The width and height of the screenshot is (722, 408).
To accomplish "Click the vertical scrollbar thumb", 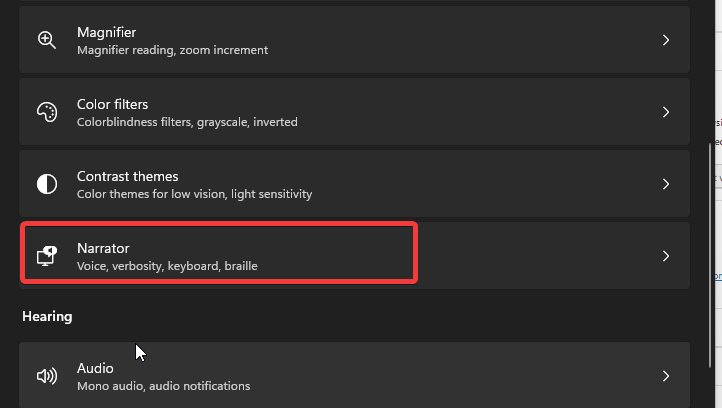I will 710,256.
